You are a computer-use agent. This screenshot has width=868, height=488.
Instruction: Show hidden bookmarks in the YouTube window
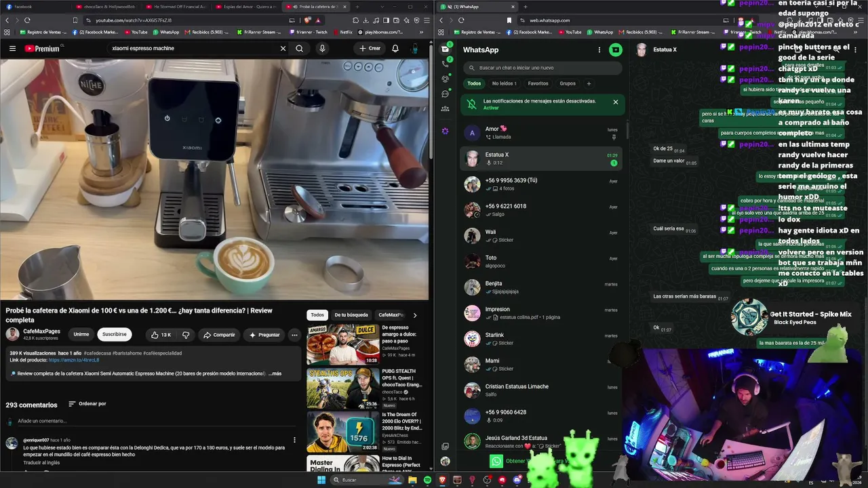pyautogui.click(x=420, y=32)
